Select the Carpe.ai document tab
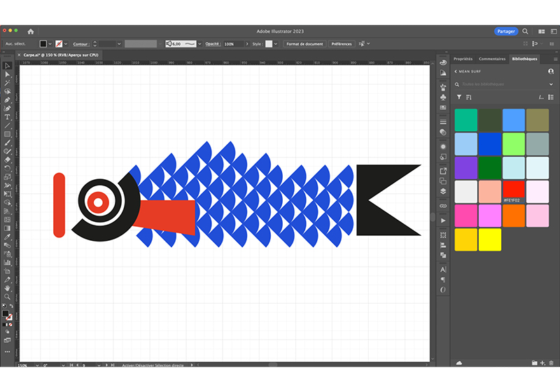560x392 pixels. point(61,55)
